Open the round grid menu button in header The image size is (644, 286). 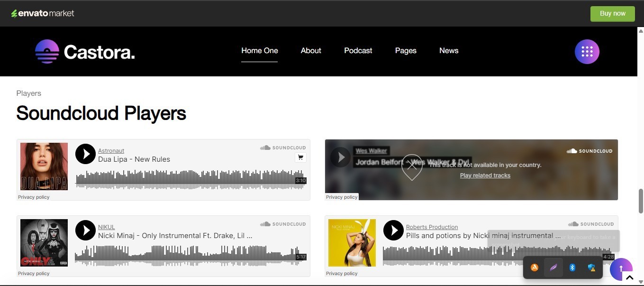(587, 51)
